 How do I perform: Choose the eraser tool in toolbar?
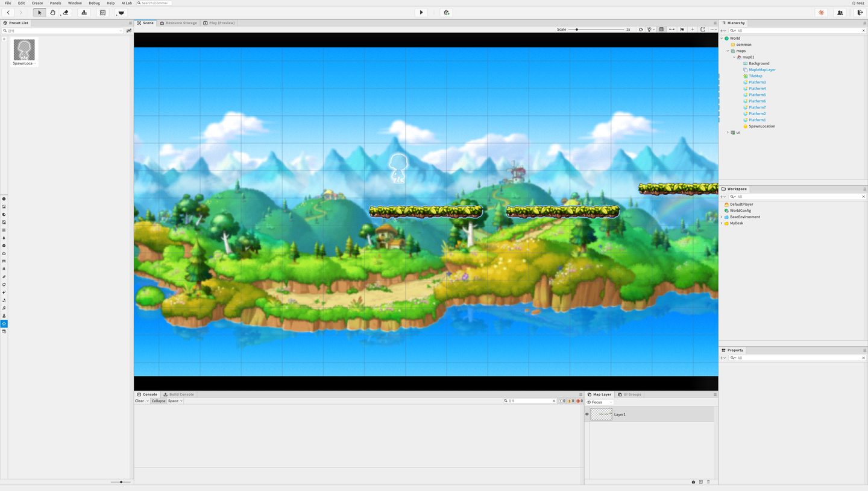(x=66, y=13)
